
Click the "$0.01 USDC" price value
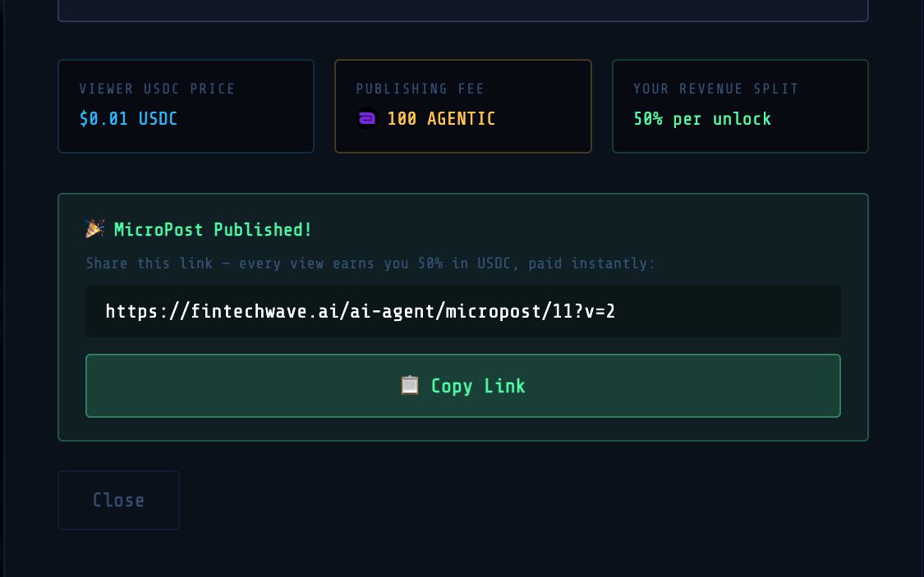128,119
